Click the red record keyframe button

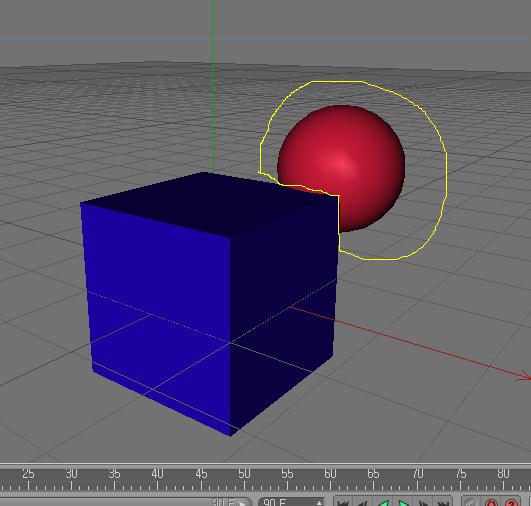(x=491, y=503)
